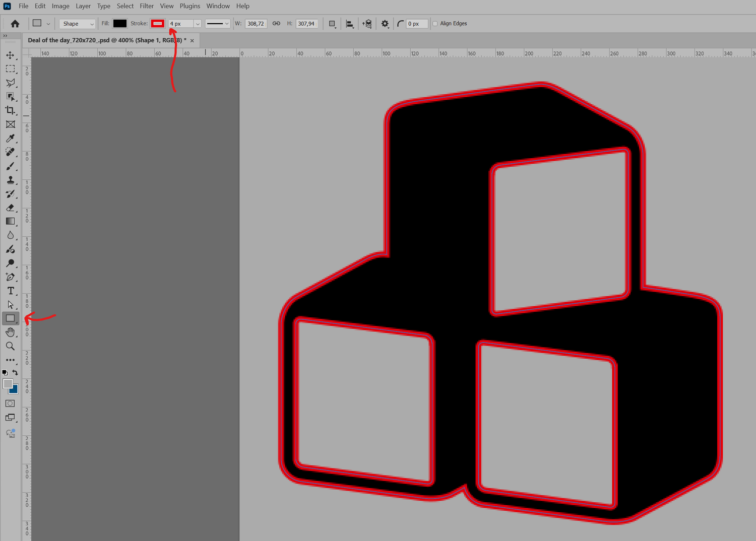Select the Horizontal Type tool
The height and width of the screenshot is (541, 756).
click(10, 291)
